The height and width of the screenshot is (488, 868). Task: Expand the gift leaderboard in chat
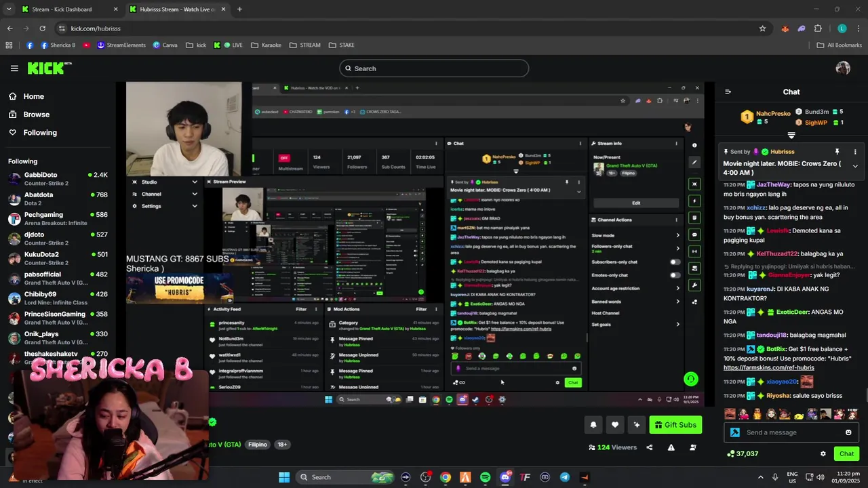[x=791, y=136]
